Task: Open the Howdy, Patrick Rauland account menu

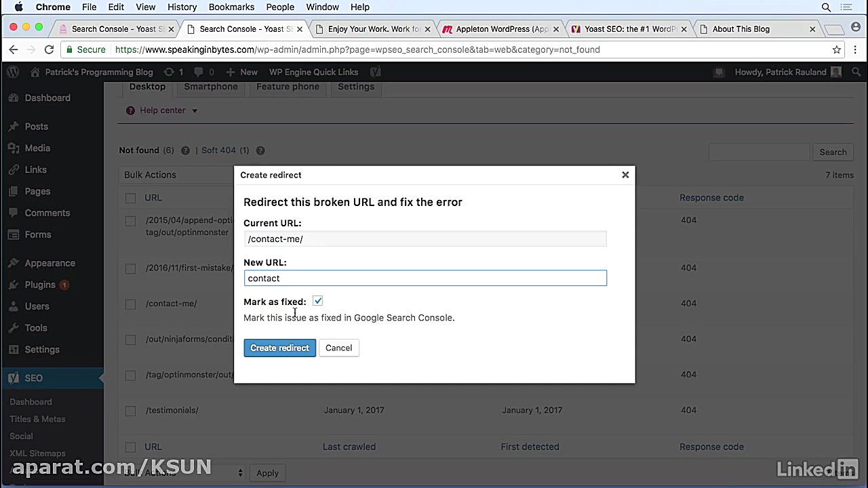Action: point(787,72)
